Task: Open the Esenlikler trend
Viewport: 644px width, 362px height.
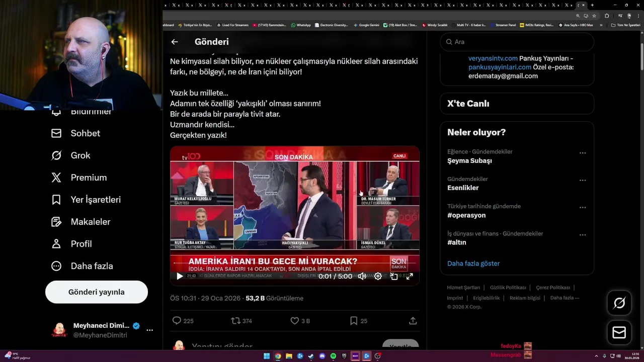Action: click(463, 188)
